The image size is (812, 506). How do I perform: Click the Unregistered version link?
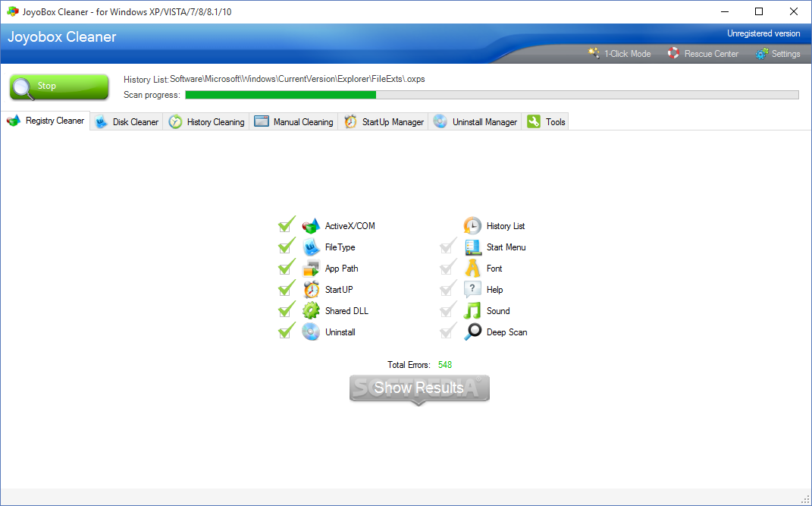click(x=763, y=33)
